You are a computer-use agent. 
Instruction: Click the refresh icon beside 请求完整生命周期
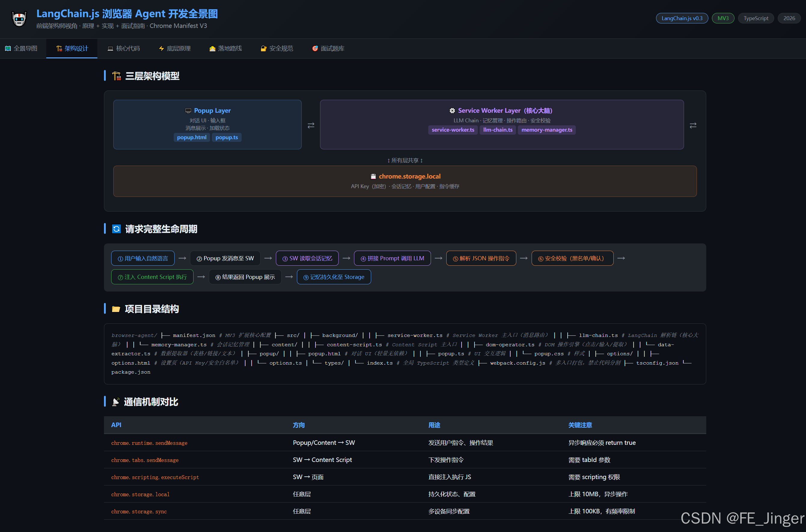point(116,229)
